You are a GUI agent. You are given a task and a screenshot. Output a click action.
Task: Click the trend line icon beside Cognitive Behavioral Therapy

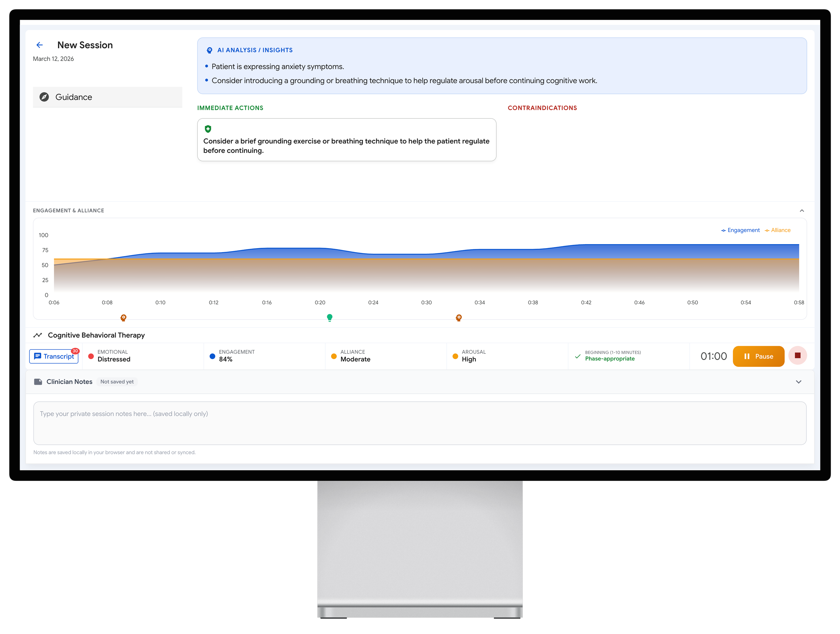coord(38,335)
